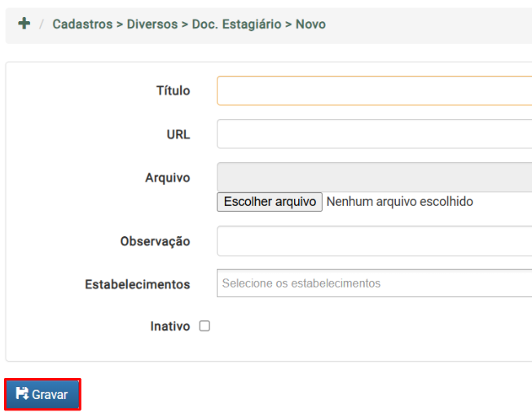Image resolution: width=532 pixels, height=417 pixels.
Task: Click the URL field label
Action: 178,134
